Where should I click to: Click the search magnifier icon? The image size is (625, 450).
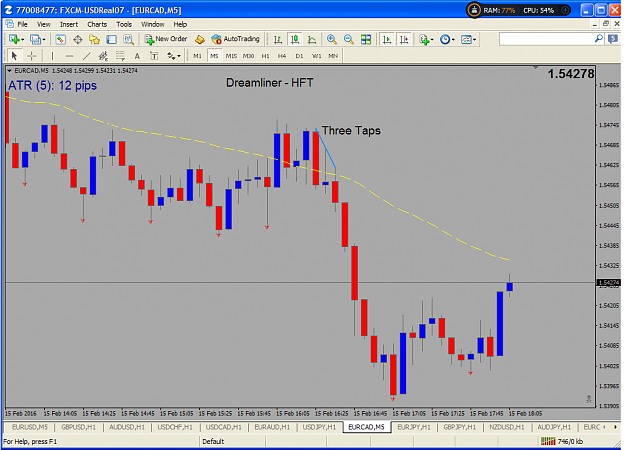coord(599,39)
